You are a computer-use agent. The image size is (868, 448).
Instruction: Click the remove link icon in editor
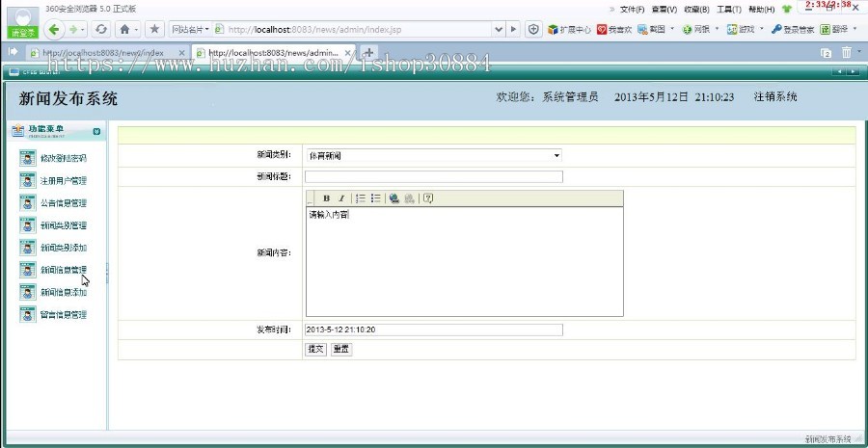tap(410, 198)
